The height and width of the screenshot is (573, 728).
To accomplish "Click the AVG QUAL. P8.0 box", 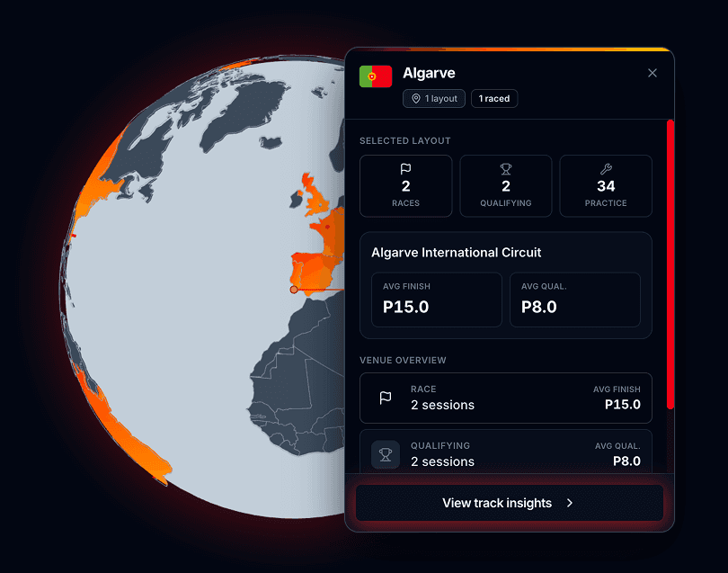I will [x=575, y=300].
